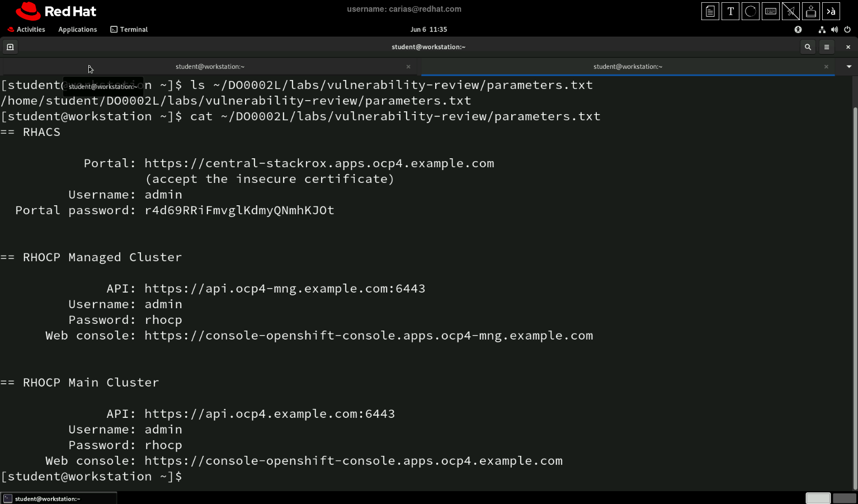Click the Main Cluster web console URL

[353, 461]
